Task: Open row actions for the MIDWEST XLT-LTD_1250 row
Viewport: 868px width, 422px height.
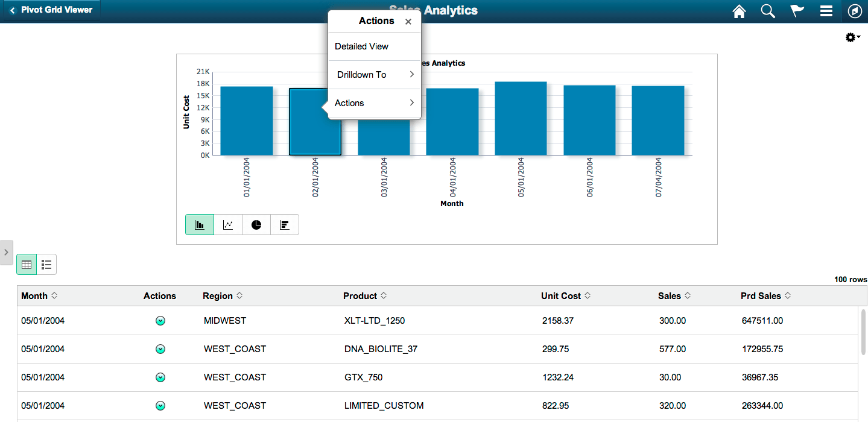Action: 160,321
